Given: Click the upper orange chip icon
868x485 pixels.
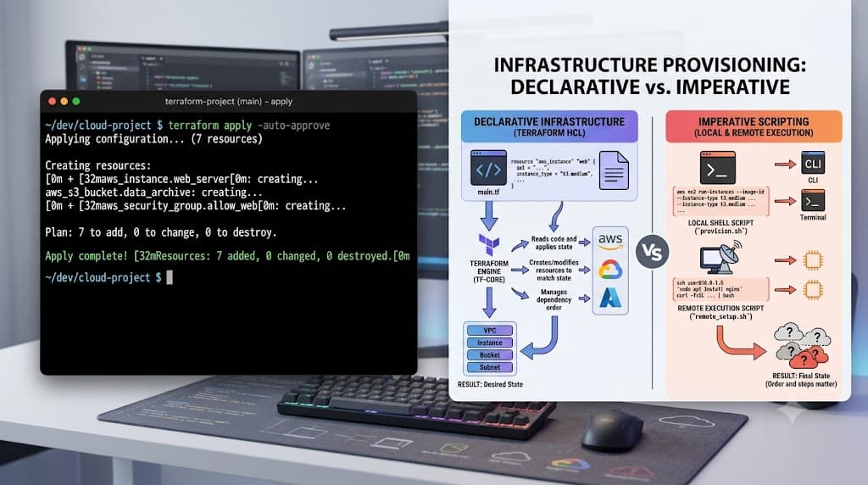Looking at the screenshot, I should click(813, 260).
